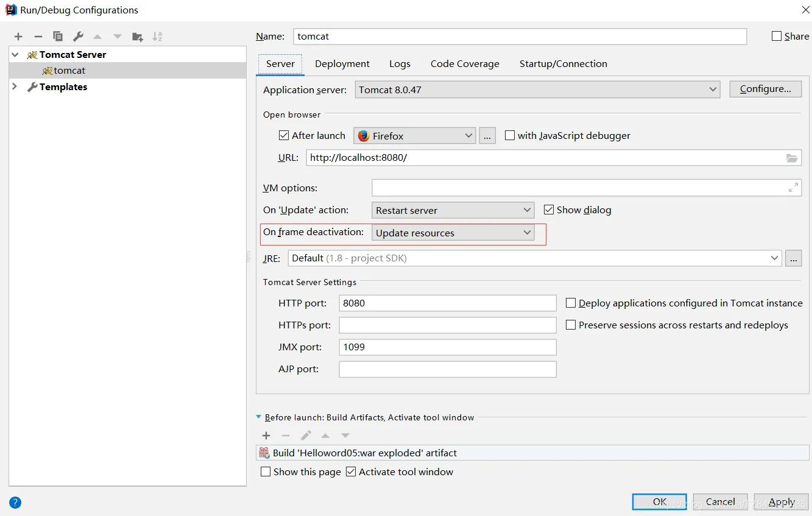This screenshot has width=812, height=516.
Task: Move configuration up arrow in left toolbar
Action: tap(97, 37)
